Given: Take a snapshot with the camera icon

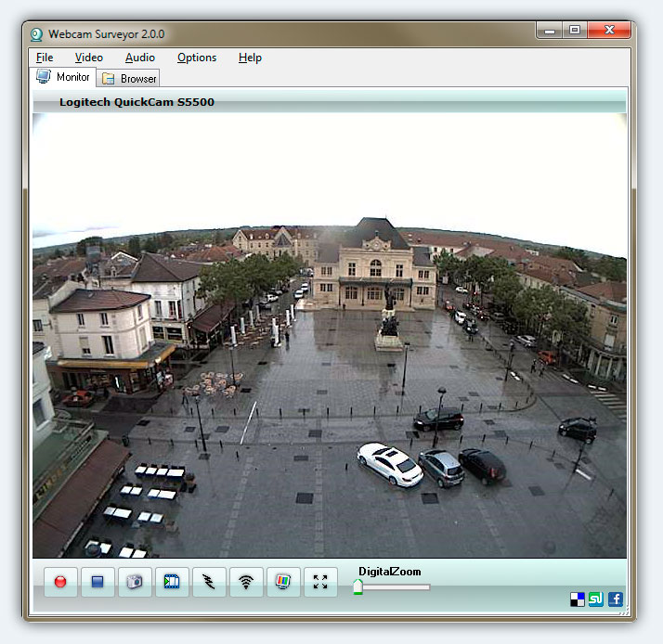Looking at the screenshot, I should coord(135,582).
